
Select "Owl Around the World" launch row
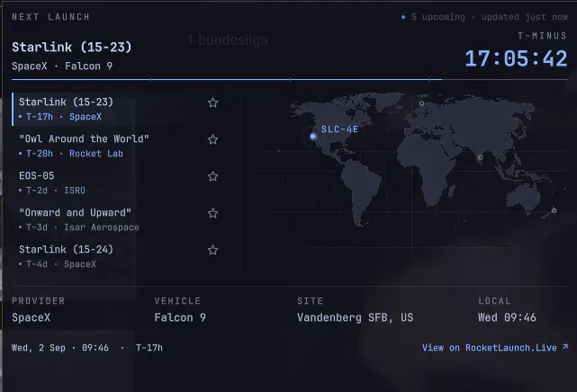tap(119, 146)
